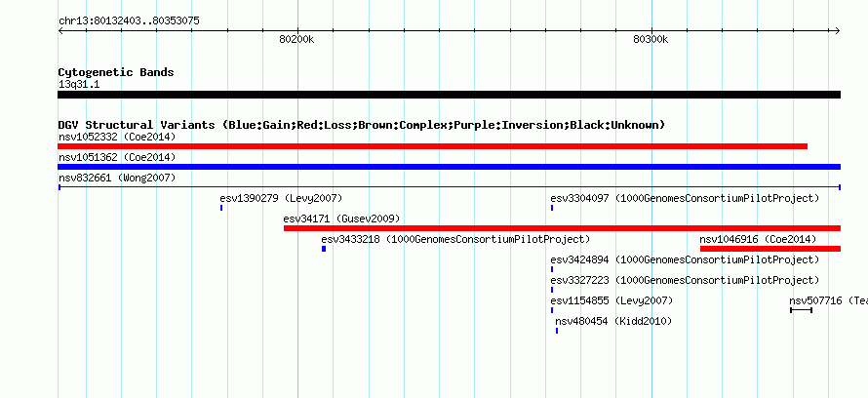Viewport: 868px width, 398px height.
Task: Click the chr13:80132403..80353075 coordinates text
Action: [x=129, y=21]
